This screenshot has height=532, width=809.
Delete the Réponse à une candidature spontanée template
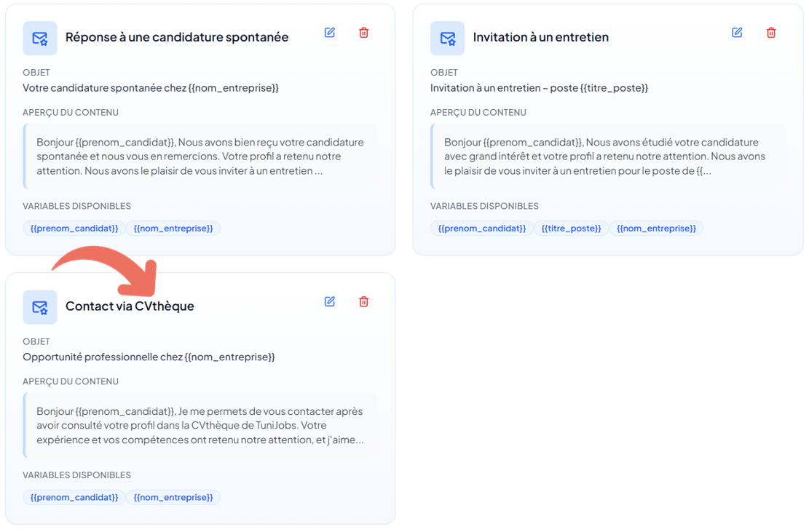tap(363, 33)
